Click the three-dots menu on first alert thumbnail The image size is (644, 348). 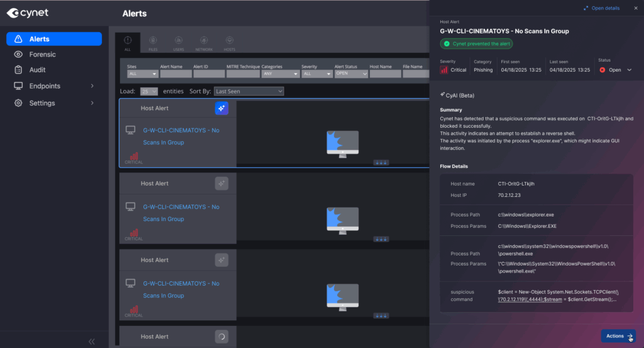tap(381, 162)
